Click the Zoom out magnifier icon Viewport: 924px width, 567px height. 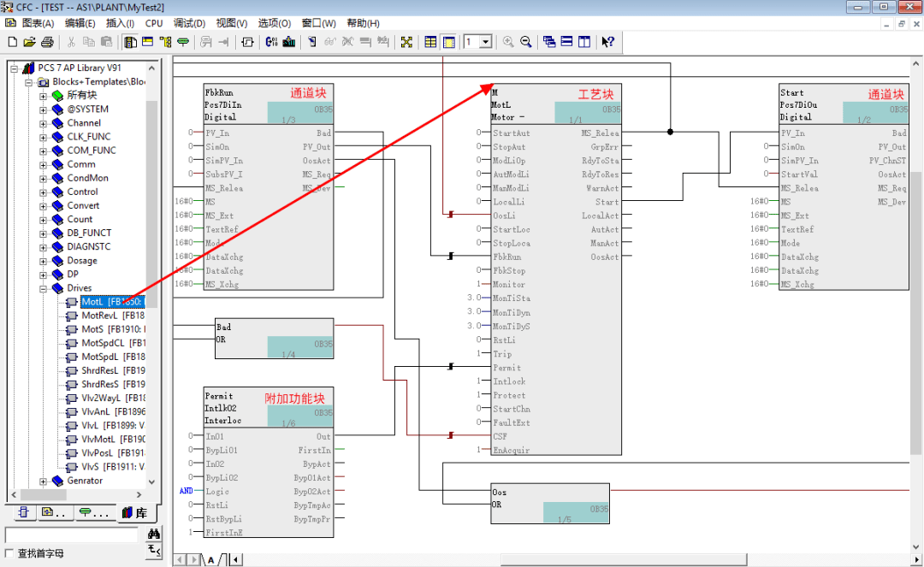point(526,42)
